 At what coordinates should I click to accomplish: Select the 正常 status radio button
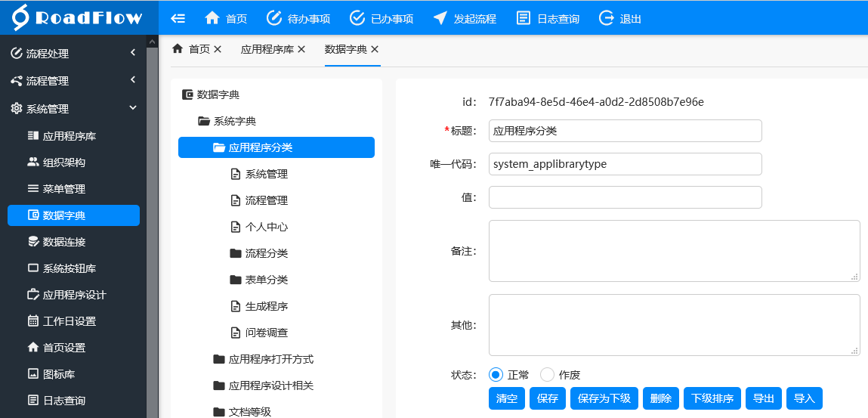[496, 375]
